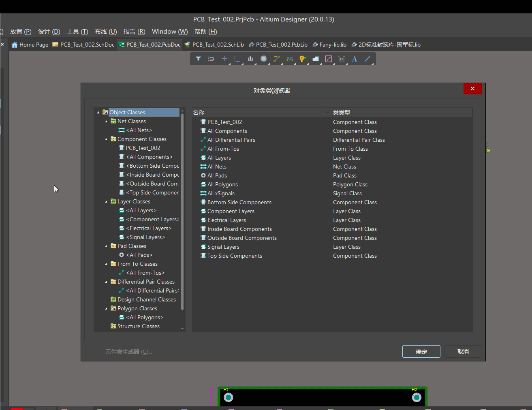
Task: Select <All Polygons> in the tree
Action: click(145, 317)
